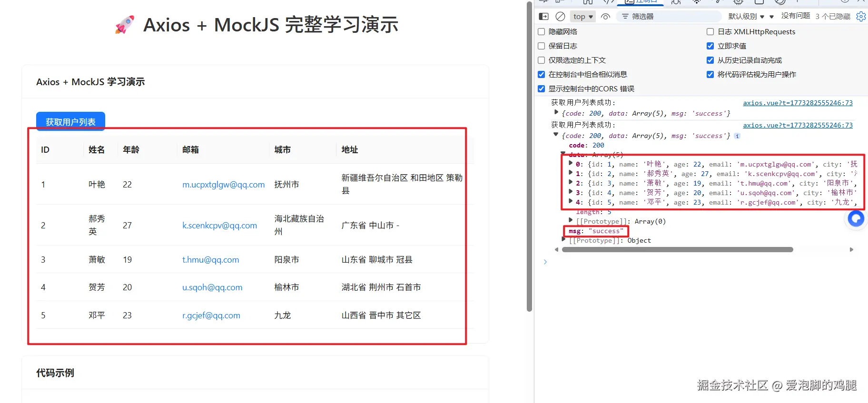Viewport: 868px width, 403px height.
Task: Click address cell 山西省 晋中市 其它区
Action: [x=381, y=315]
